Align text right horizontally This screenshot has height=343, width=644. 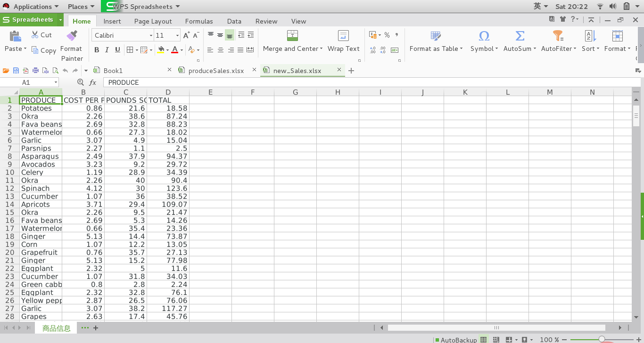click(x=231, y=50)
